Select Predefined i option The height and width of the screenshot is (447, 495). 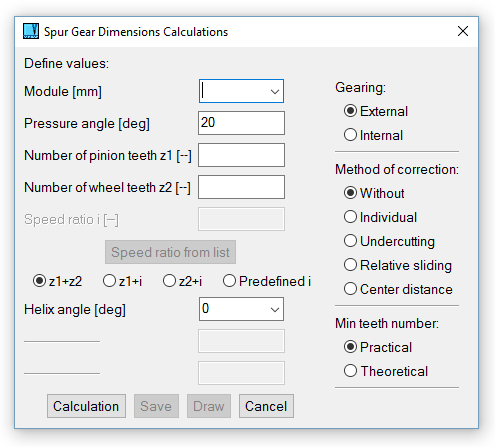(x=267, y=281)
